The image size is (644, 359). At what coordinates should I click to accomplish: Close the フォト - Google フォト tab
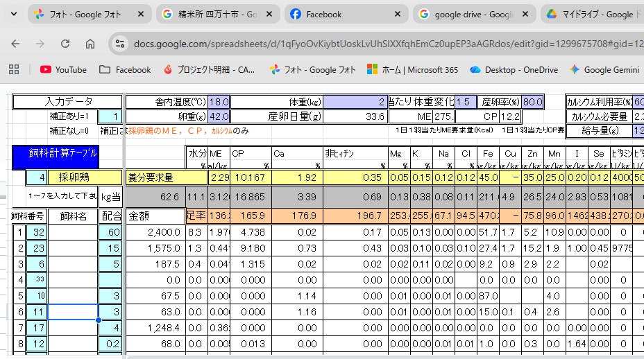(140, 14)
